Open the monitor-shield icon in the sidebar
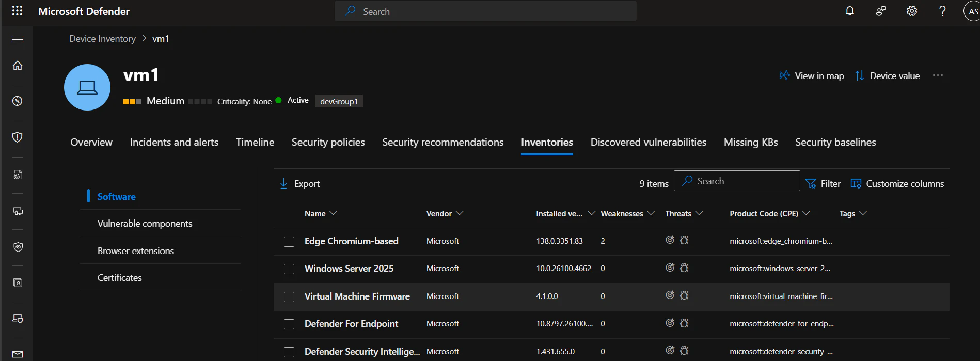The height and width of the screenshot is (361, 980). [x=18, y=319]
